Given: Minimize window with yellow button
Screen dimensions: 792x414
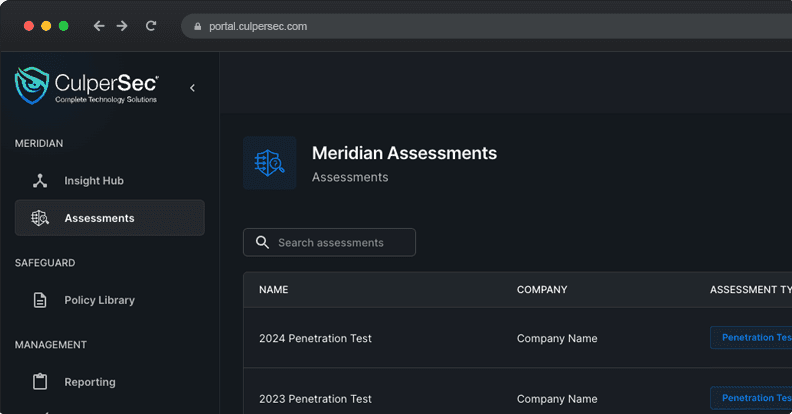Looking at the screenshot, I should (46, 26).
